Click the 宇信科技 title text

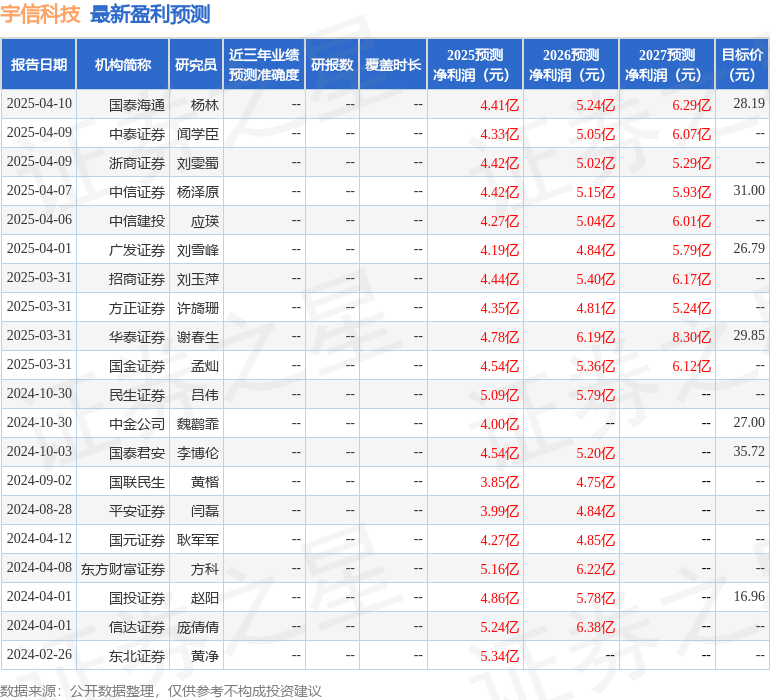point(40,14)
